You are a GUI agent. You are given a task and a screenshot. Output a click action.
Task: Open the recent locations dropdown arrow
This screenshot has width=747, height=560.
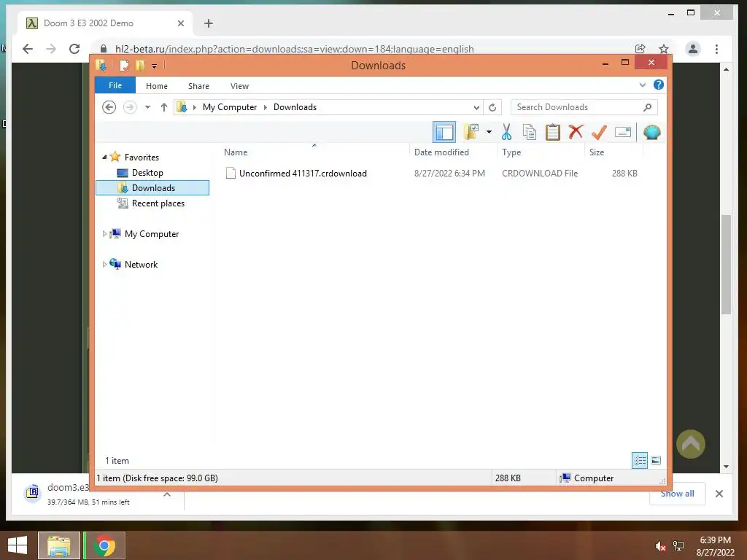(x=147, y=107)
